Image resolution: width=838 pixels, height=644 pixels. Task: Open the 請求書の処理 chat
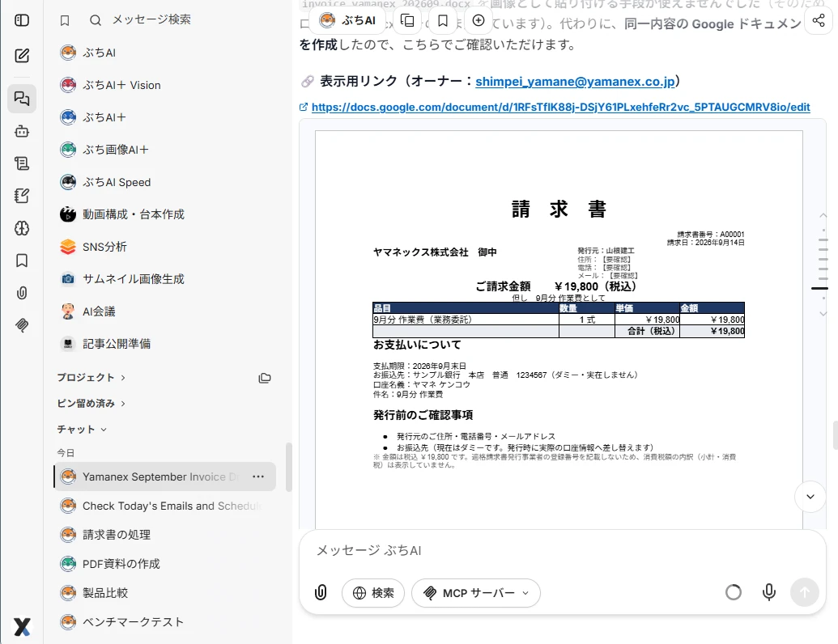click(164, 535)
